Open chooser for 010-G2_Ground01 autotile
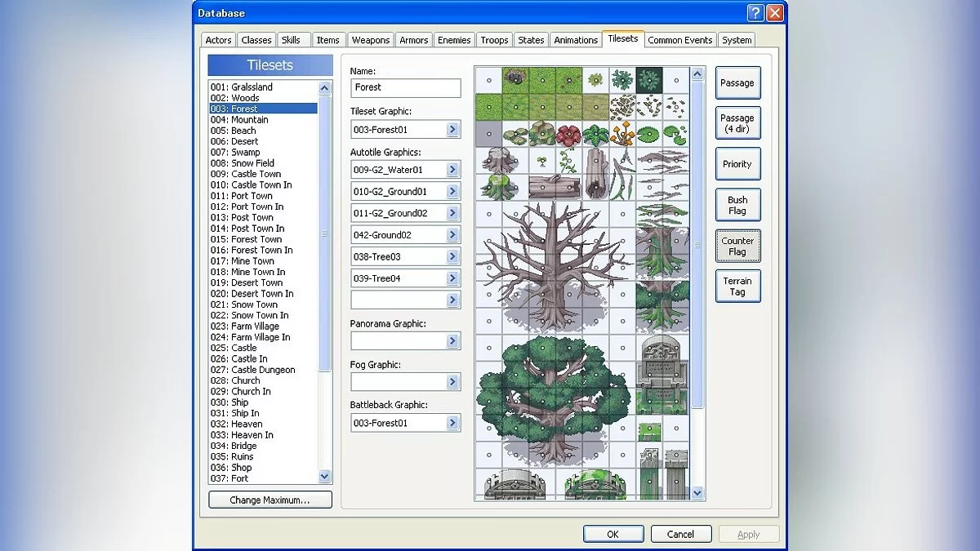Viewport: 980px width, 551px height. pyautogui.click(x=453, y=192)
